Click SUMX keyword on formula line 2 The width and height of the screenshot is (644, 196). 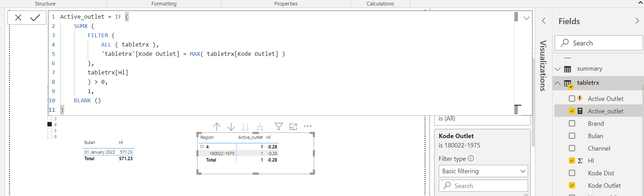pos(81,26)
